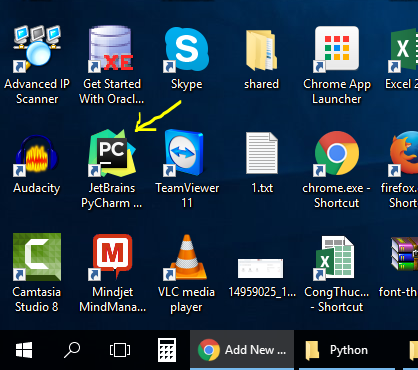Select the chrome.exe shortcut icon

coord(337,153)
